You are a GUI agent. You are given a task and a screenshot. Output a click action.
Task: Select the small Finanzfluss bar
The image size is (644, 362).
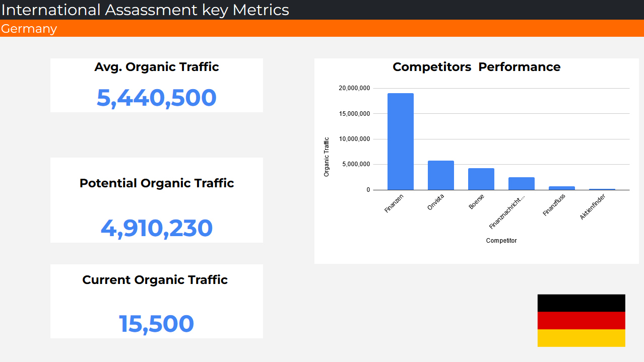561,188
